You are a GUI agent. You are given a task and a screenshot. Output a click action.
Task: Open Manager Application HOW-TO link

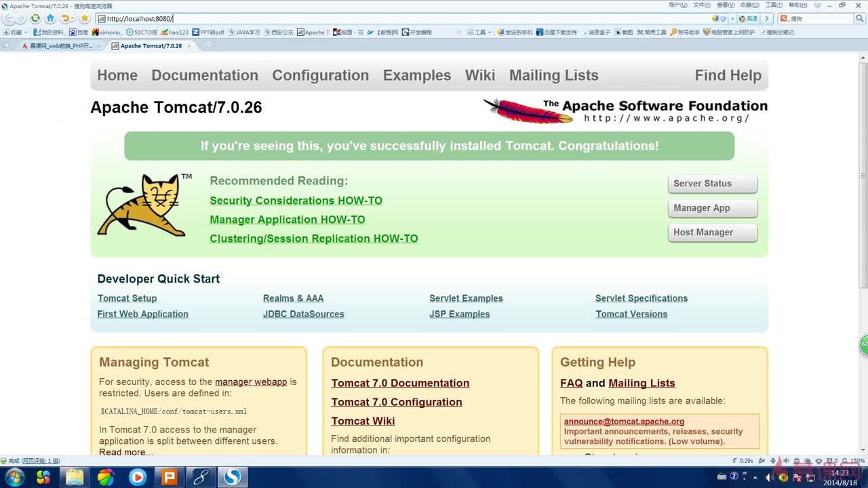[288, 220]
